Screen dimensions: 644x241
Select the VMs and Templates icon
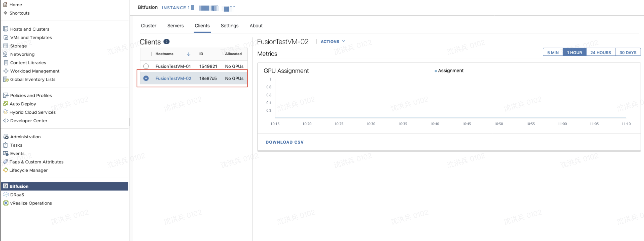[x=6, y=37]
